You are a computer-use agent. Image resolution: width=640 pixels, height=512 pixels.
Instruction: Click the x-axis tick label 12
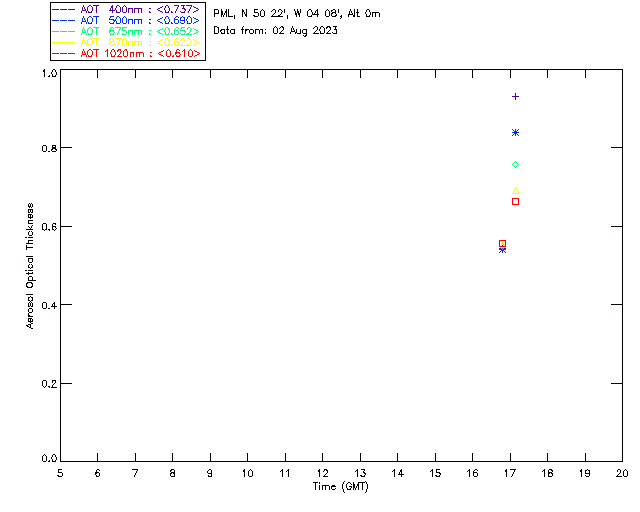pyautogui.click(x=322, y=473)
